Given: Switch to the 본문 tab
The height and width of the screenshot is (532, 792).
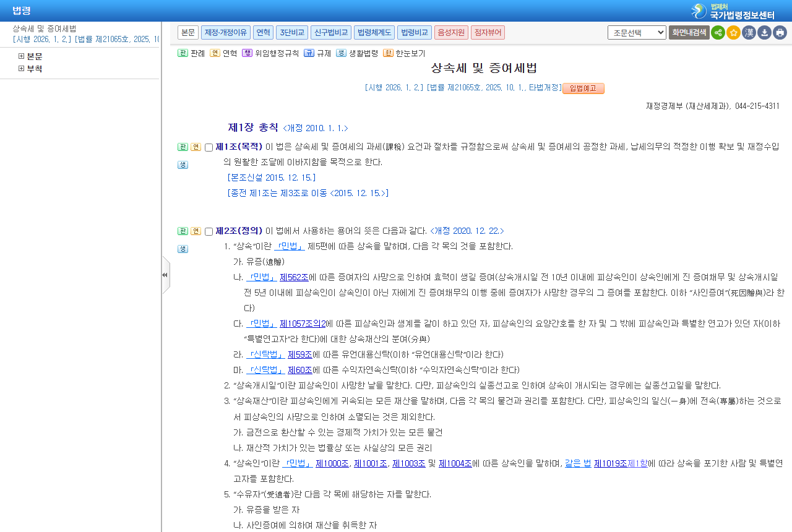Looking at the screenshot, I should click(x=188, y=33).
